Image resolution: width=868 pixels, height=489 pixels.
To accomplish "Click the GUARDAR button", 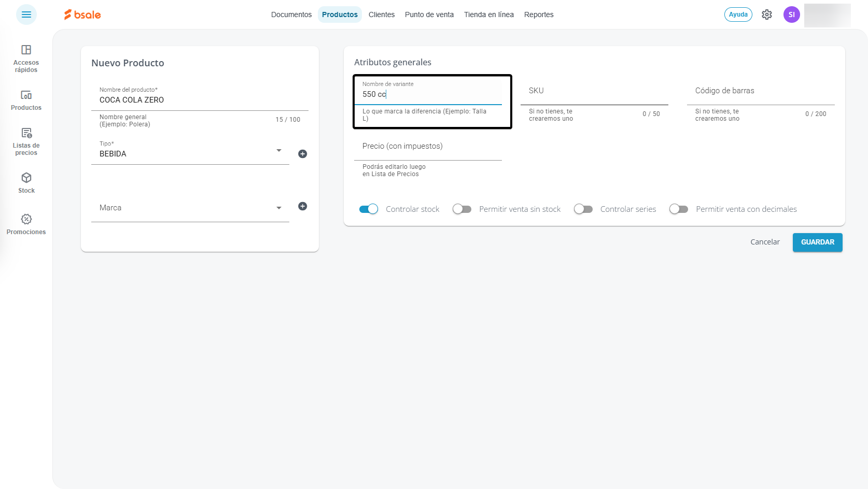I will 818,242.
